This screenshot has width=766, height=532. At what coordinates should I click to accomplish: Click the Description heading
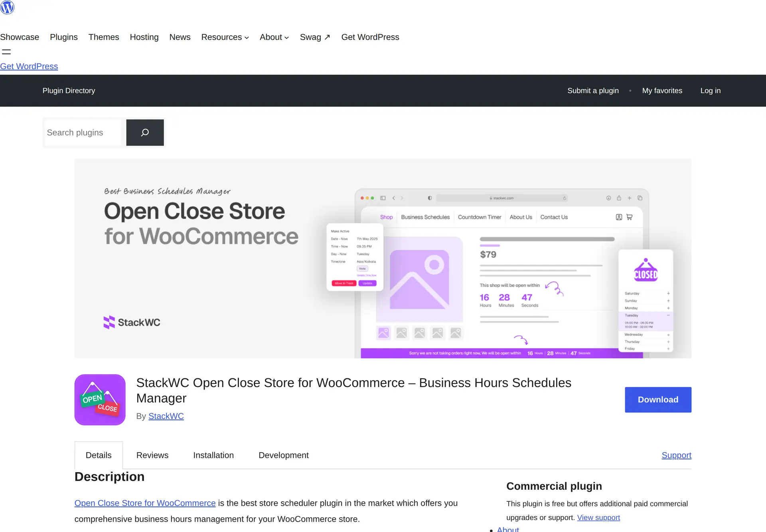[x=109, y=477]
